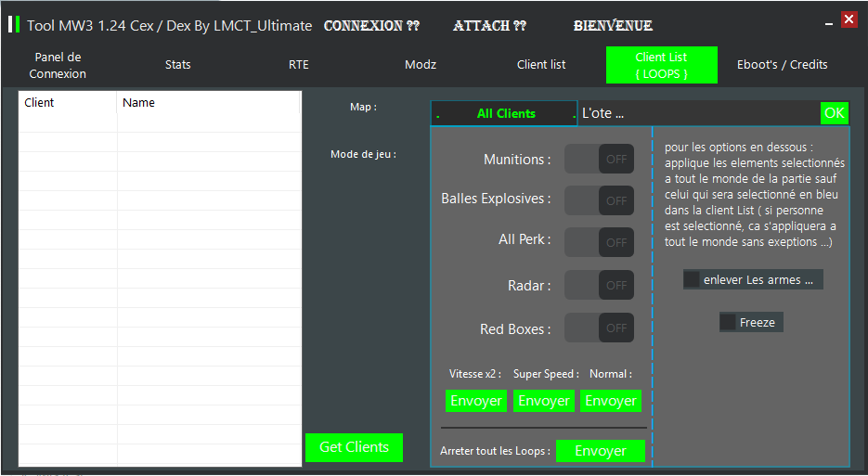Select the Client list tab
Screen dimensions: 868x476
tap(541, 65)
